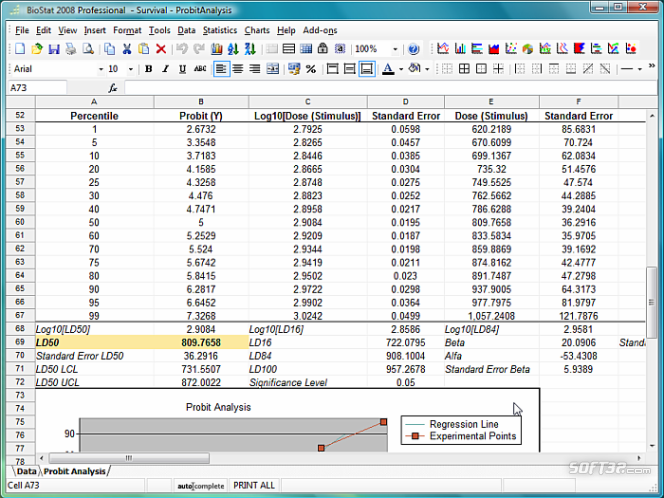
Task: Select column header C
Action: point(308,102)
